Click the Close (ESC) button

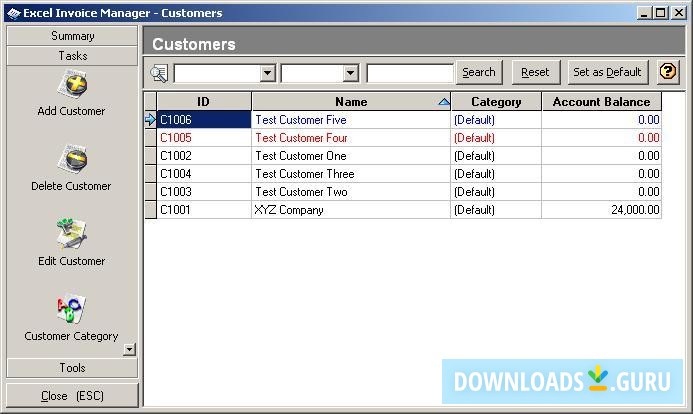(x=72, y=395)
